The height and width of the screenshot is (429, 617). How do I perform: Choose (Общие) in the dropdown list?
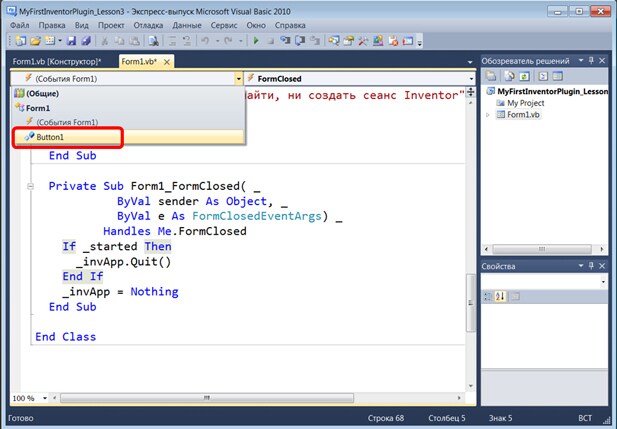click(x=42, y=93)
